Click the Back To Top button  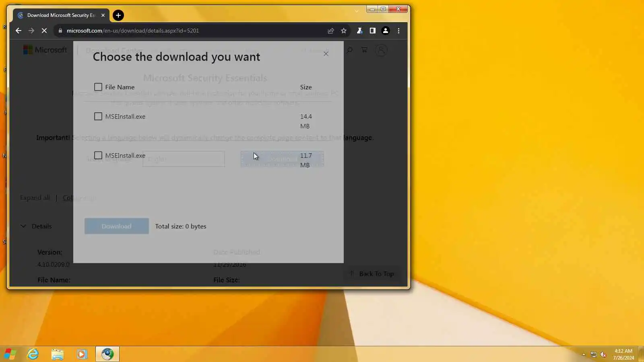[373, 274]
